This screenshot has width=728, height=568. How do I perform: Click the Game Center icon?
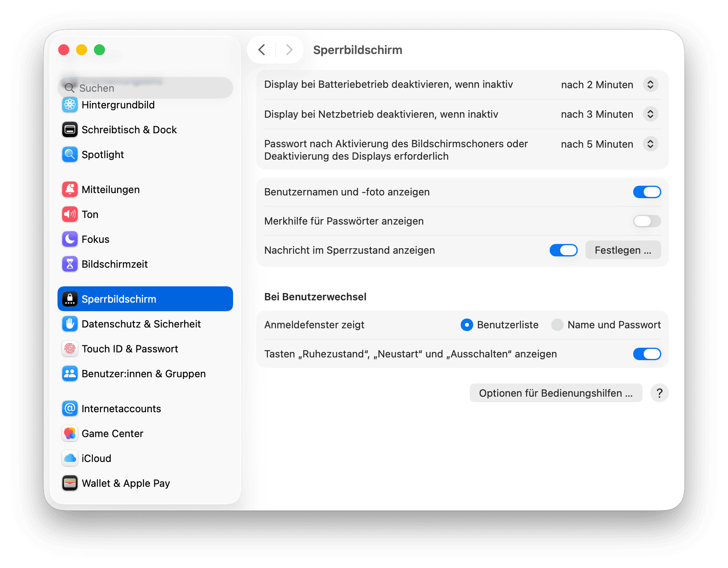pyautogui.click(x=70, y=434)
